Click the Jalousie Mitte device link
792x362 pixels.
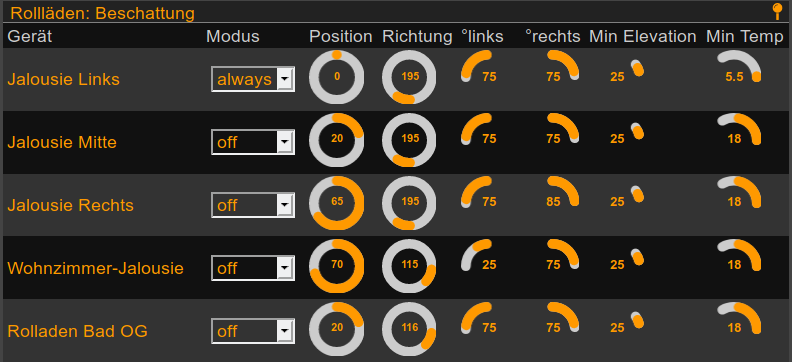point(62,142)
